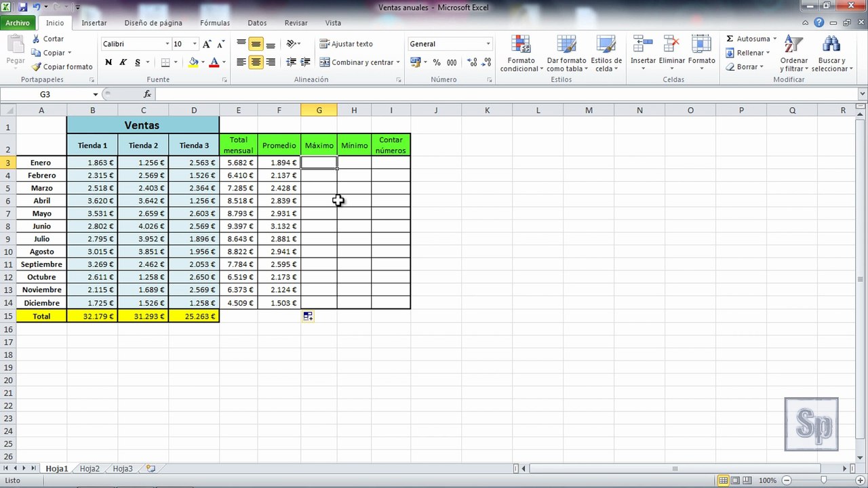The height and width of the screenshot is (488, 868).
Task: Toggle bold (N) formatting
Action: coord(108,62)
